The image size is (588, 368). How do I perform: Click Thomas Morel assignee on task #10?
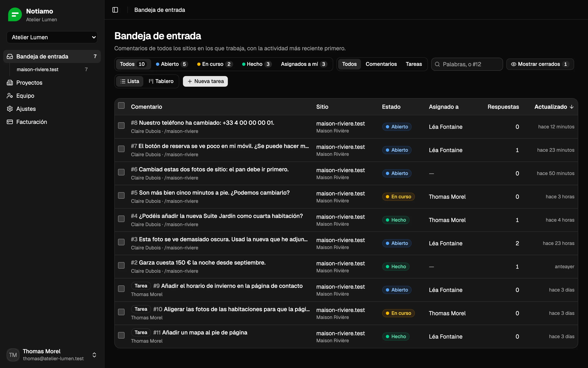[447, 313]
